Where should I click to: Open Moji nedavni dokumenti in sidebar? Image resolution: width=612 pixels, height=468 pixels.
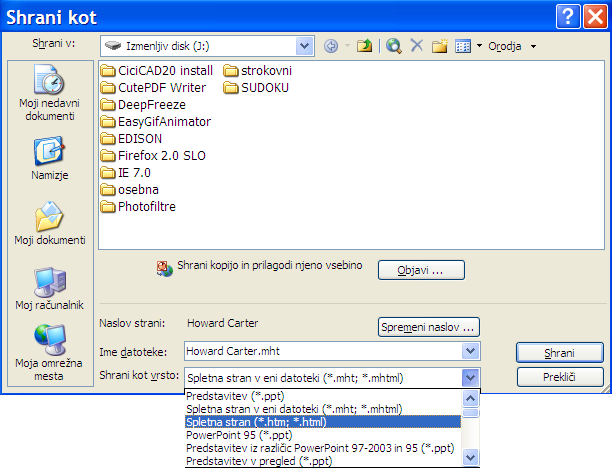click(x=45, y=93)
